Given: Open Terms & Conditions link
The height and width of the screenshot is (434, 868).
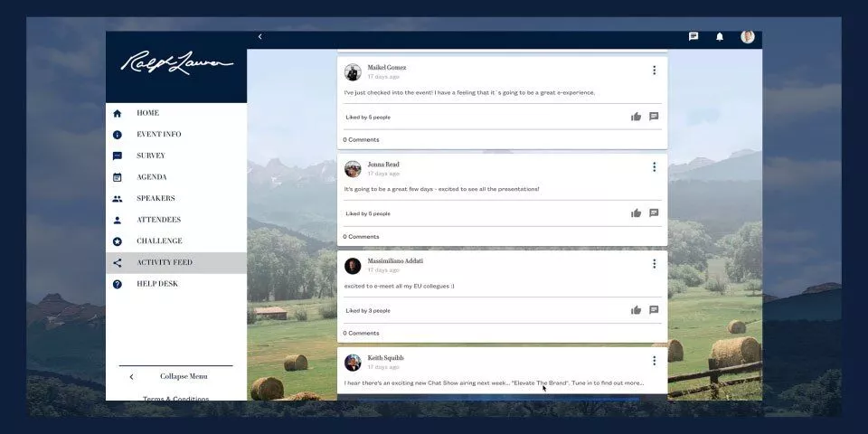Looking at the screenshot, I should click(176, 398).
